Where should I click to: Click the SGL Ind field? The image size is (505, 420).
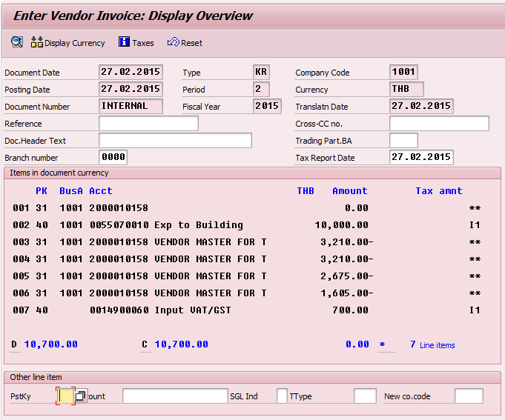click(x=282, y=396)
